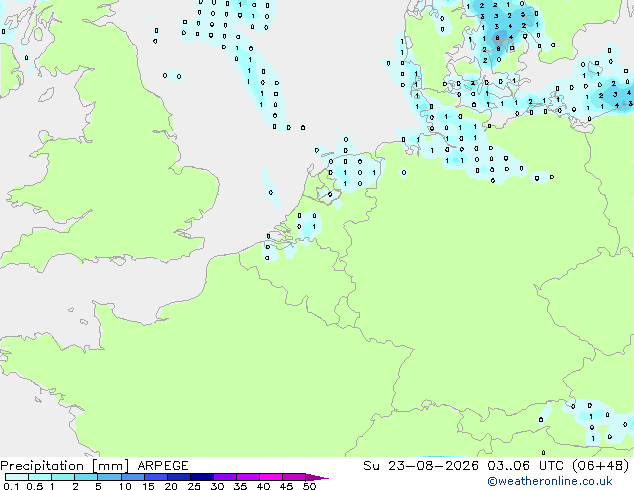The height and width of the screenshot is (490, 634).
Task: Click the '(06+48)' forecast run text
Action: tap(600, 466)
